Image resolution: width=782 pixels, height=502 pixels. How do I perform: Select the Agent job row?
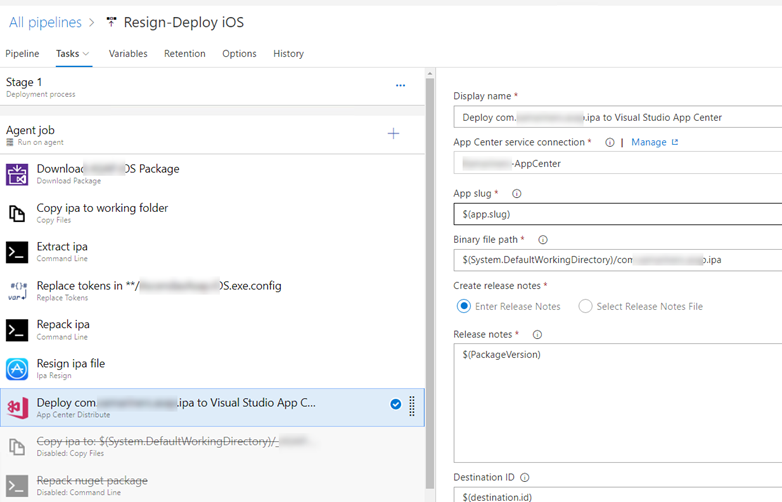pyautogui.click(x=212, y=135)
